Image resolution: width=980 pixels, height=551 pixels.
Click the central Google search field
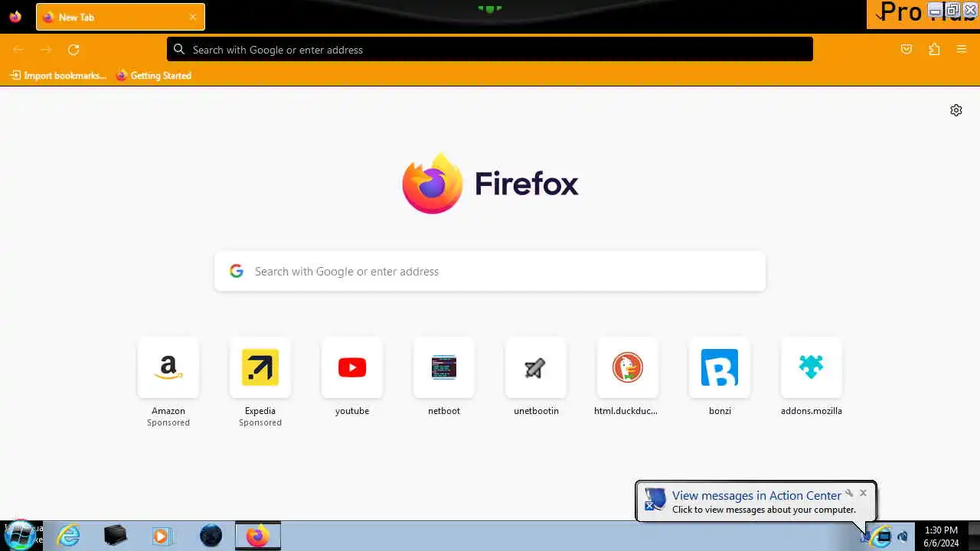tap(490, 272)
